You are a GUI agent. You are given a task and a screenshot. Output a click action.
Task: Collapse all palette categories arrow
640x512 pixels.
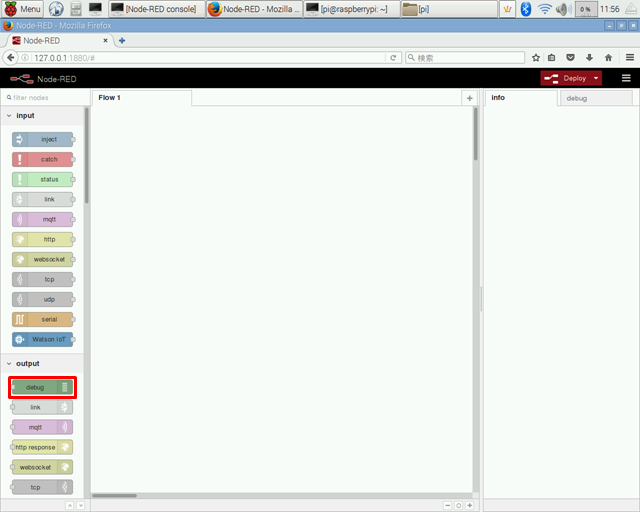(70, 505)
